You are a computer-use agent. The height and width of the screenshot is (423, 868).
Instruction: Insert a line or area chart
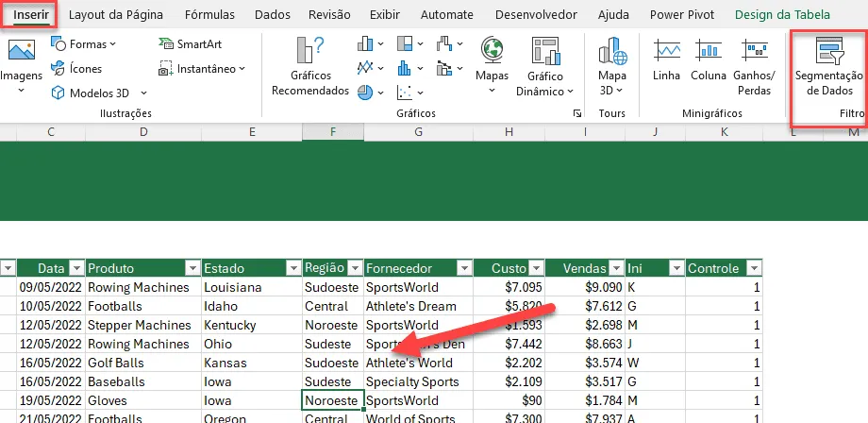(371, 68)
